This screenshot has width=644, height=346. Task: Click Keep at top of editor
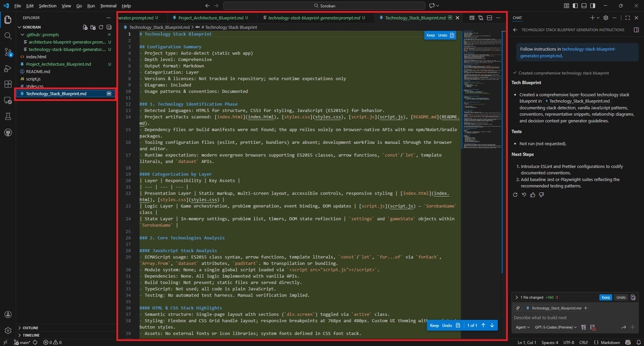[x=430, y=35]
